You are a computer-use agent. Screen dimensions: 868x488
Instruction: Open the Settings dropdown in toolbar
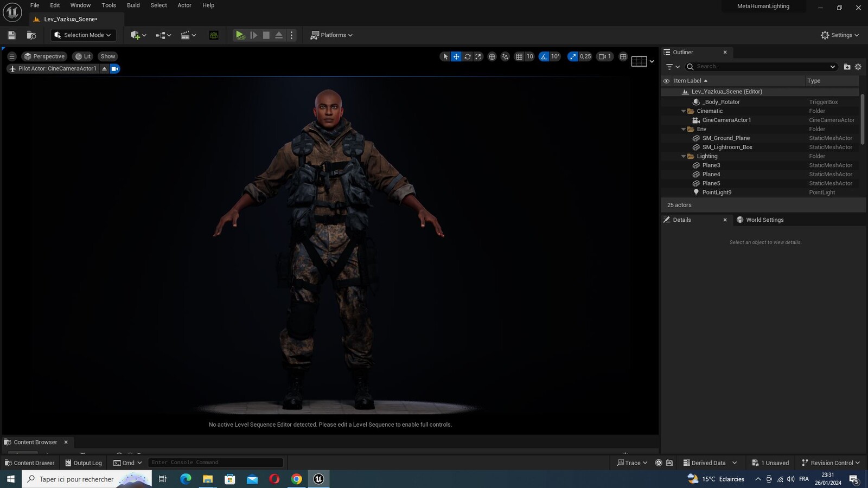pyautogui.click(x=840, y=35)
